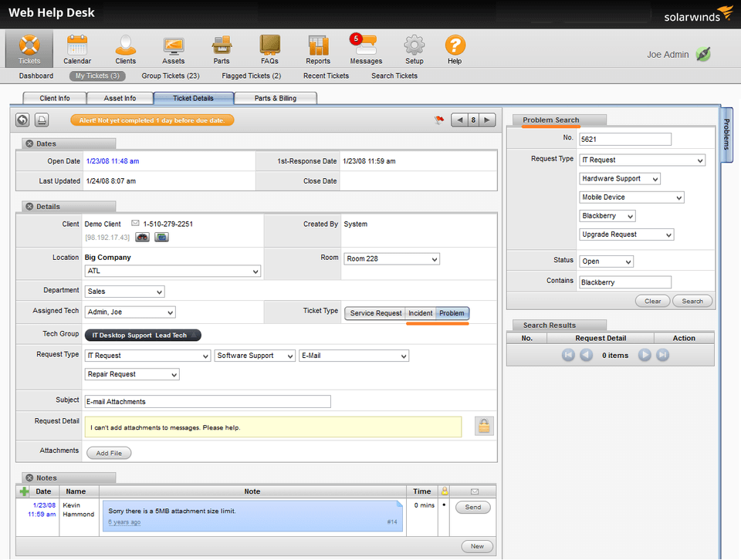Click next page arrow in Search Results
The height and width of the screenshot is (560, 741).
coord(645,355)
